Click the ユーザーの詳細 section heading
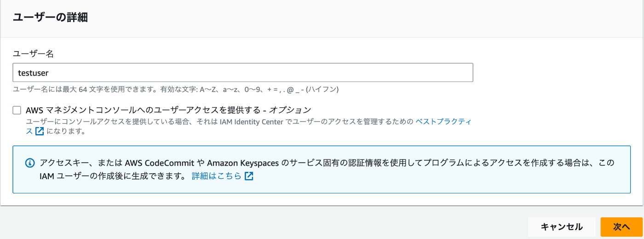The image size is (644, 239). point(50,17)
